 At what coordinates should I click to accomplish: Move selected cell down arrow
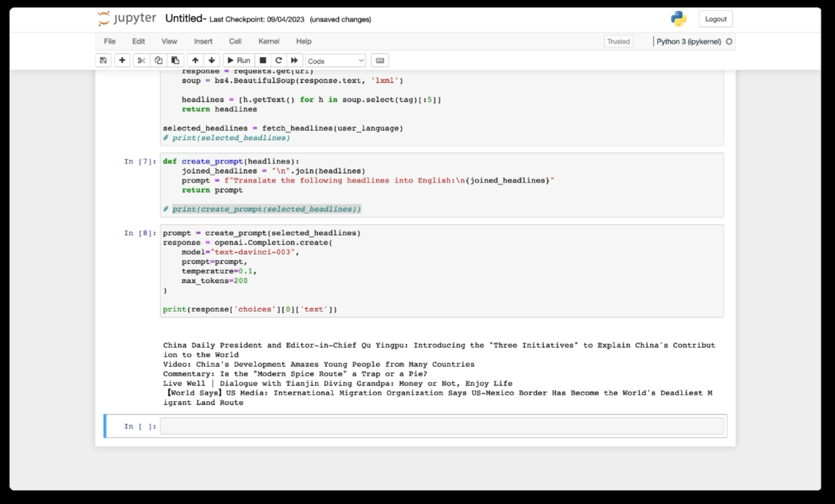[x=212, y=61]
